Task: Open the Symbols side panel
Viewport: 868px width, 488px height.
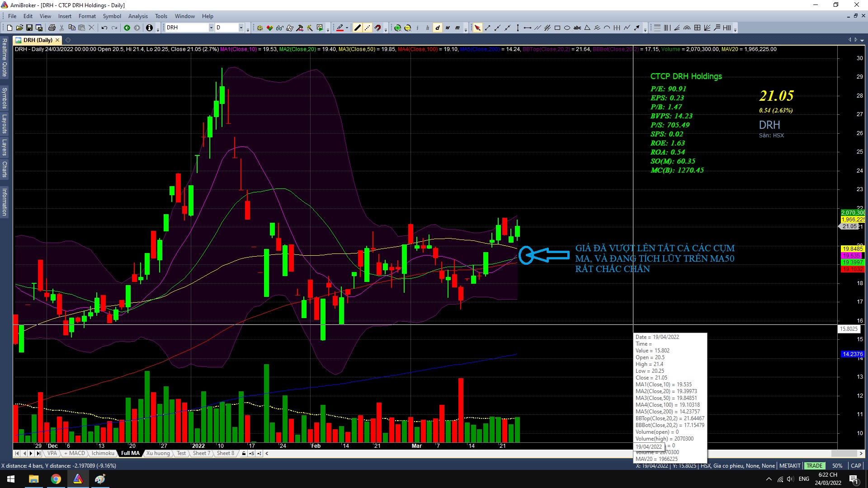Action: pyautogui.click(x=5, y=98)
